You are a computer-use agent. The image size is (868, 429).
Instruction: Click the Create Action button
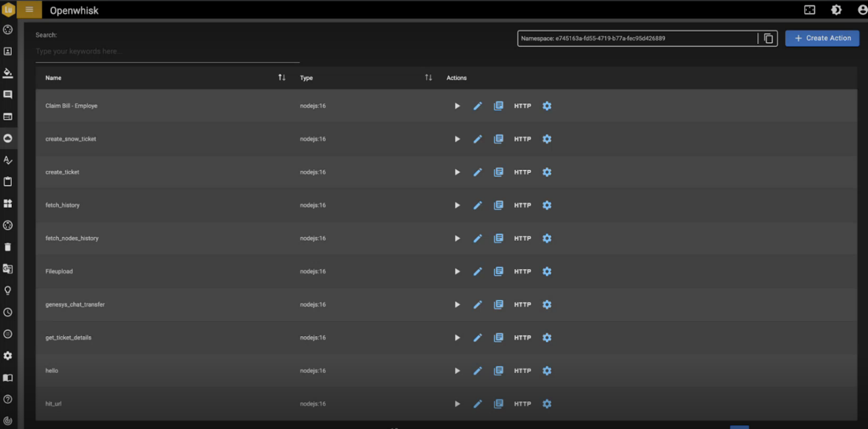[822, 38]
